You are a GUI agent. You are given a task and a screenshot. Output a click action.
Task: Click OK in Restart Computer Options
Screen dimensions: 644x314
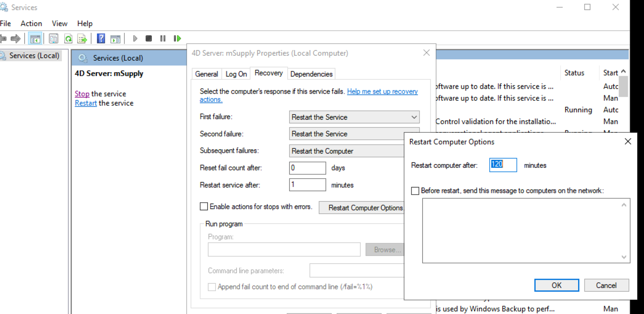556,285
